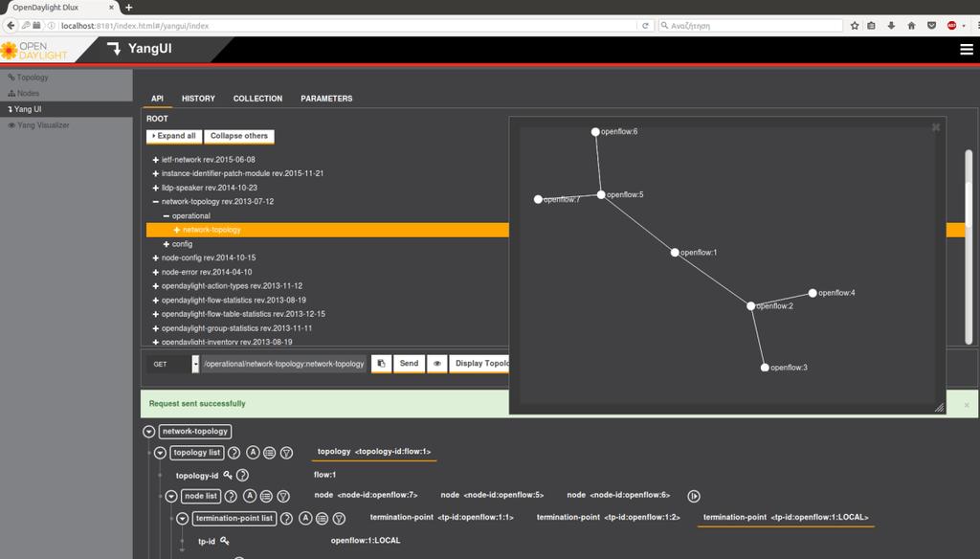Reload the page with the refresh icon
The height and width of the screenshot is (559, 980).
(645, 26)
